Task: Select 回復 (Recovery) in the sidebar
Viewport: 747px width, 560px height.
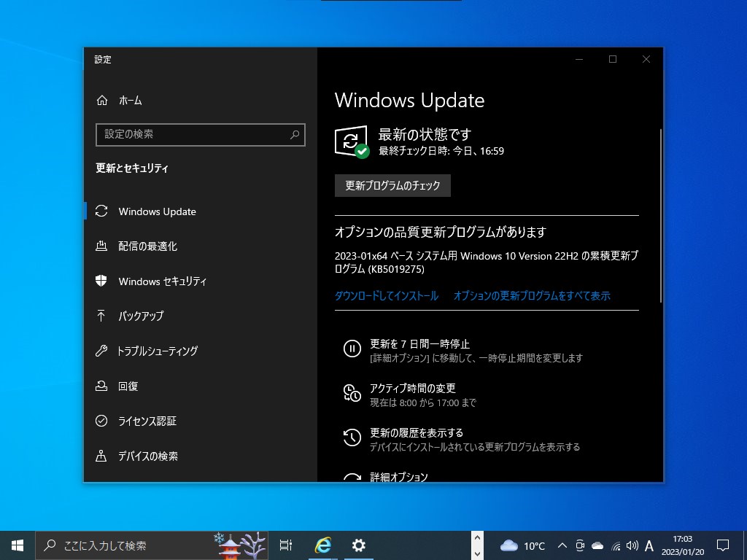Action: pyautogui.click(x=129, y=386)
